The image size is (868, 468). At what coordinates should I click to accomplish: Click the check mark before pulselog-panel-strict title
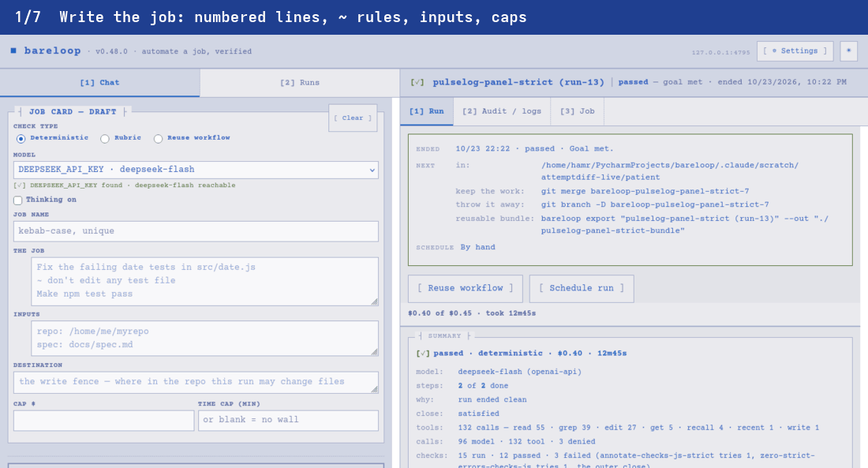coord(417,82)
